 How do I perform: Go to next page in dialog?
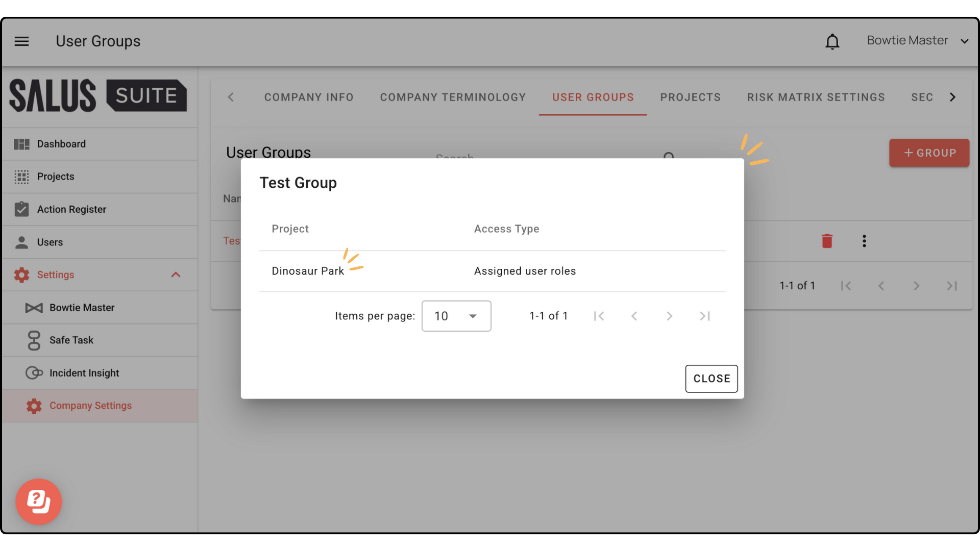click(669, 316)
